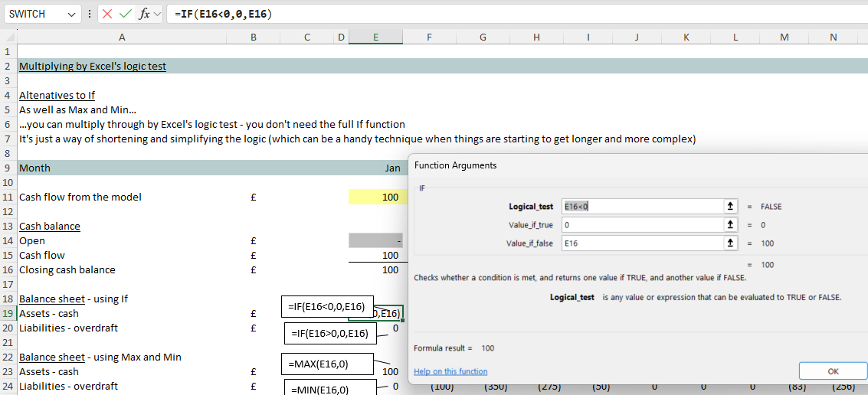Select the column E header
The height and width of the screenshot is (395, 868).
pyautogui.click(x=375, y=37)
